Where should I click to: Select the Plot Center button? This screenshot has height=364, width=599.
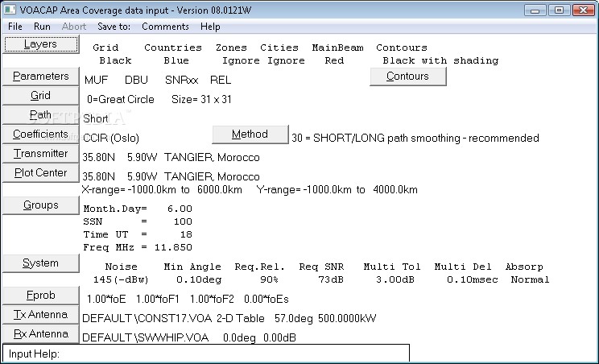click(x=40, y=173)
